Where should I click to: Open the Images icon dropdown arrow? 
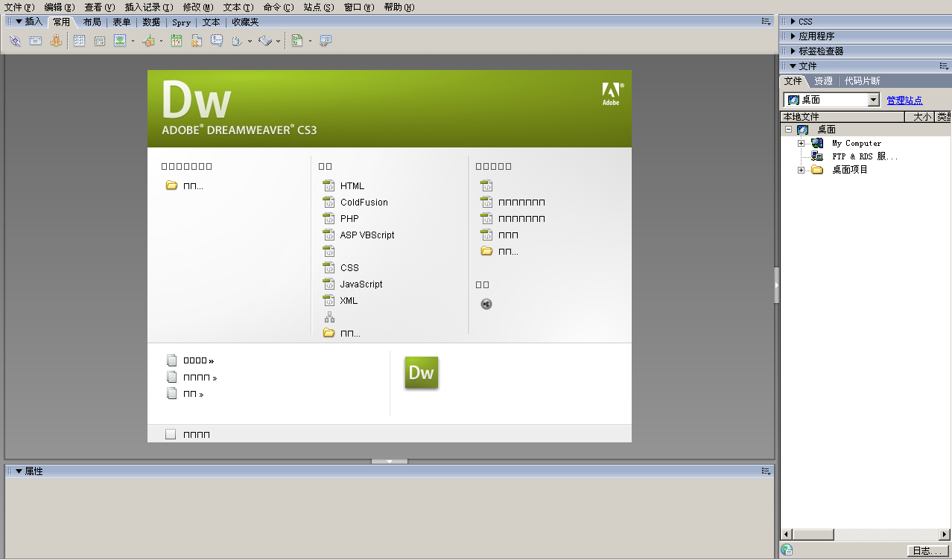(x=133, y=41)
